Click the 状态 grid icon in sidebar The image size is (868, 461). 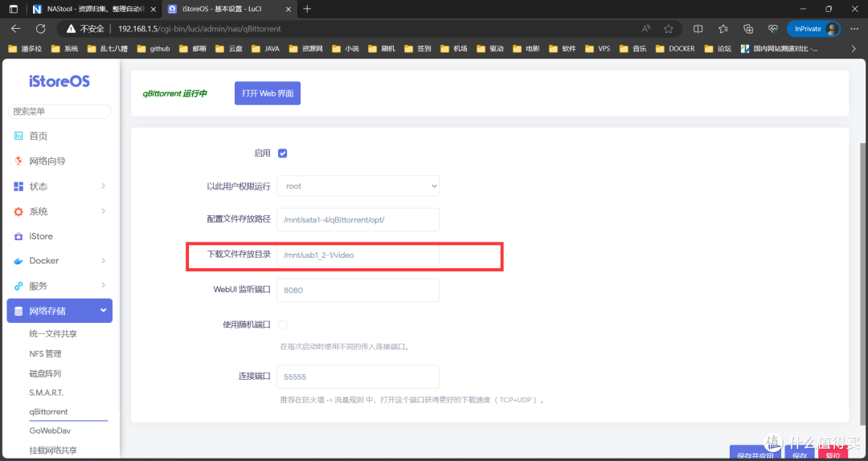click(18, 186)
